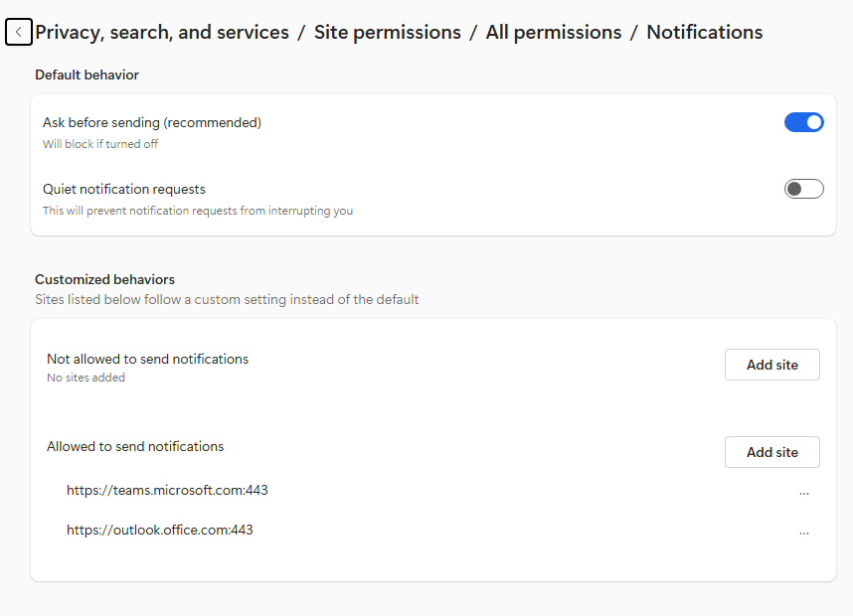Screen dimensions: 853x616
Task: Toggle the recommended notification setting off
Action: pos(804,121)
